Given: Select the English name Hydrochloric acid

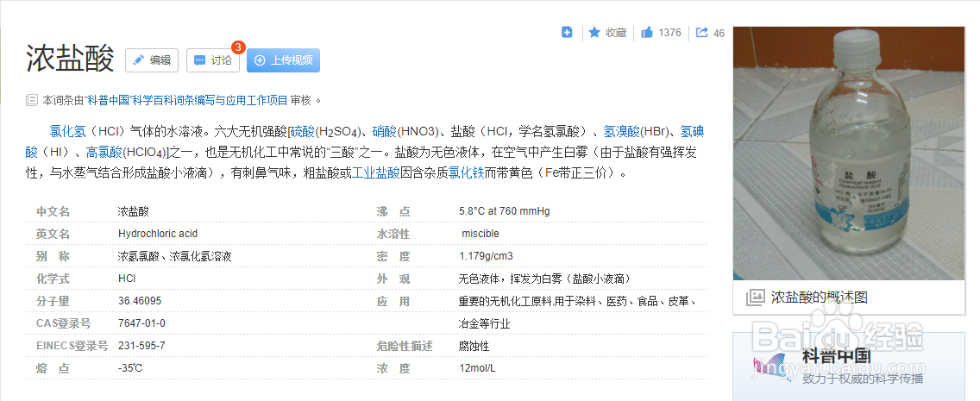Looking at the screenshot, I should (x=158, y=234).
